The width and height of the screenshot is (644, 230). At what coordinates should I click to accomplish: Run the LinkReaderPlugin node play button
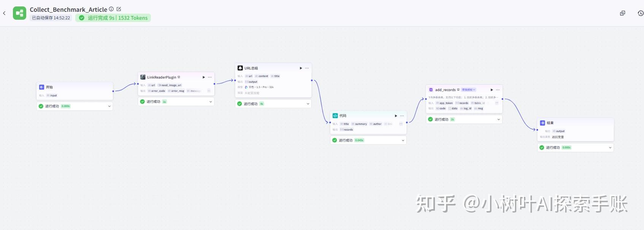coord(204,77)
